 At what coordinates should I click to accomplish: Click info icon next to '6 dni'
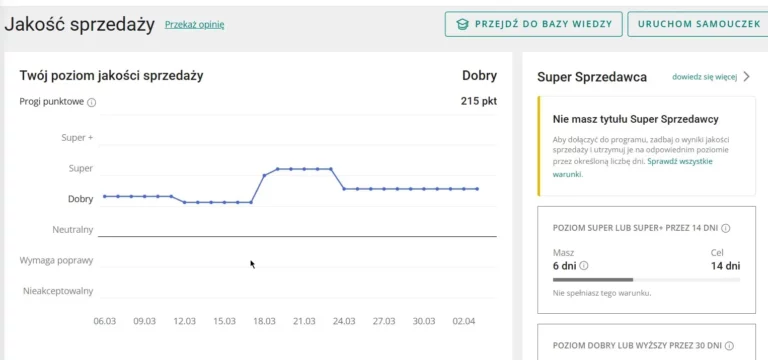pos(584,266)
